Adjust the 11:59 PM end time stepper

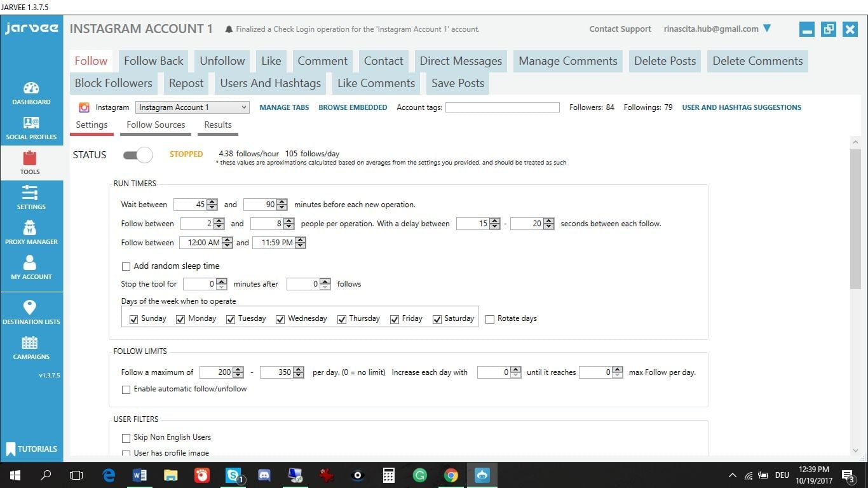pos(301,243)
